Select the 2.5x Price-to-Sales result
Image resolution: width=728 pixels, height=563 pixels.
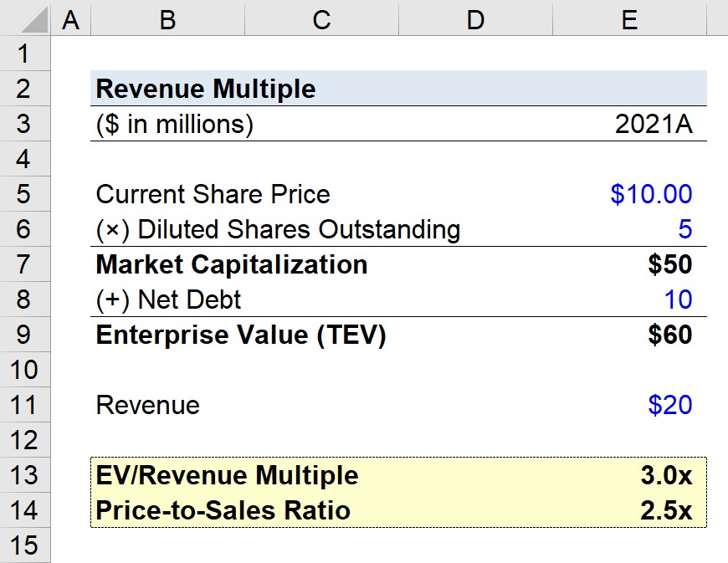click(629, 510)
